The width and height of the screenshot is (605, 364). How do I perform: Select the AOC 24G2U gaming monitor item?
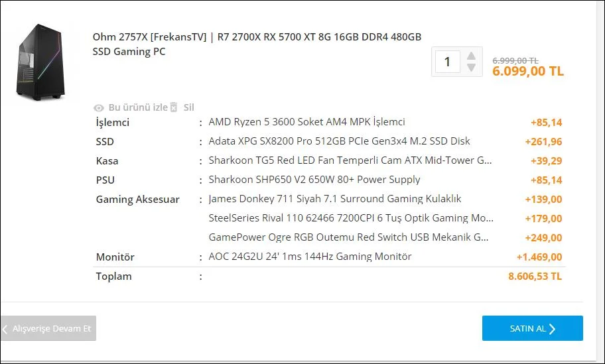310,257
